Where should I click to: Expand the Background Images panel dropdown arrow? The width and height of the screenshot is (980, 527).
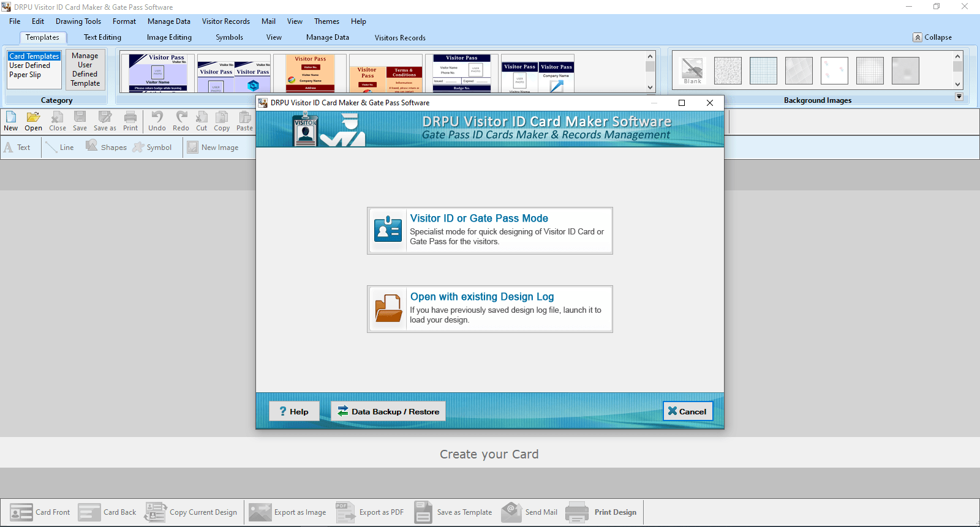[959, 97]
